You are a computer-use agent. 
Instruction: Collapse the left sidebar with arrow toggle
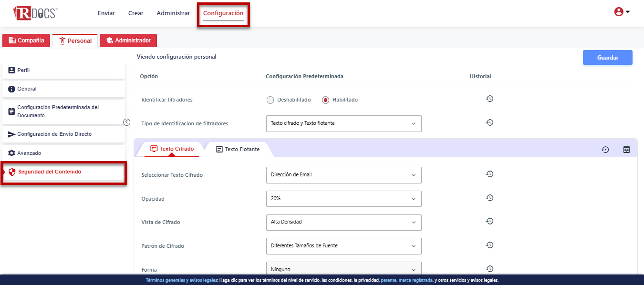[x=126, y=122]
